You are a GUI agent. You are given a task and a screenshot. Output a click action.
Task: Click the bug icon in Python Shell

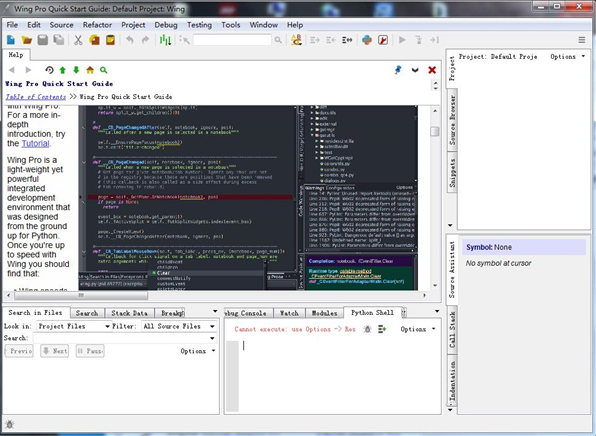pos(367,329)
